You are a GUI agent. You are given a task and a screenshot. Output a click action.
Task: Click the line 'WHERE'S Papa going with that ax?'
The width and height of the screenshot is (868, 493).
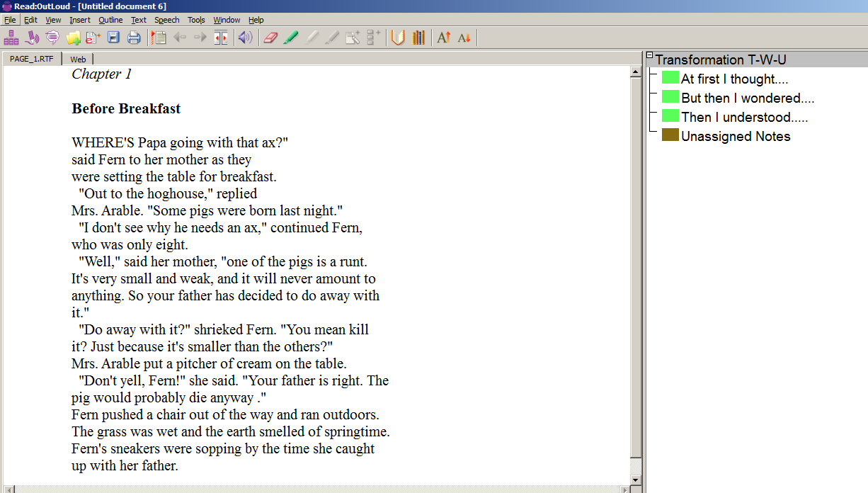(x=180, y=142)
